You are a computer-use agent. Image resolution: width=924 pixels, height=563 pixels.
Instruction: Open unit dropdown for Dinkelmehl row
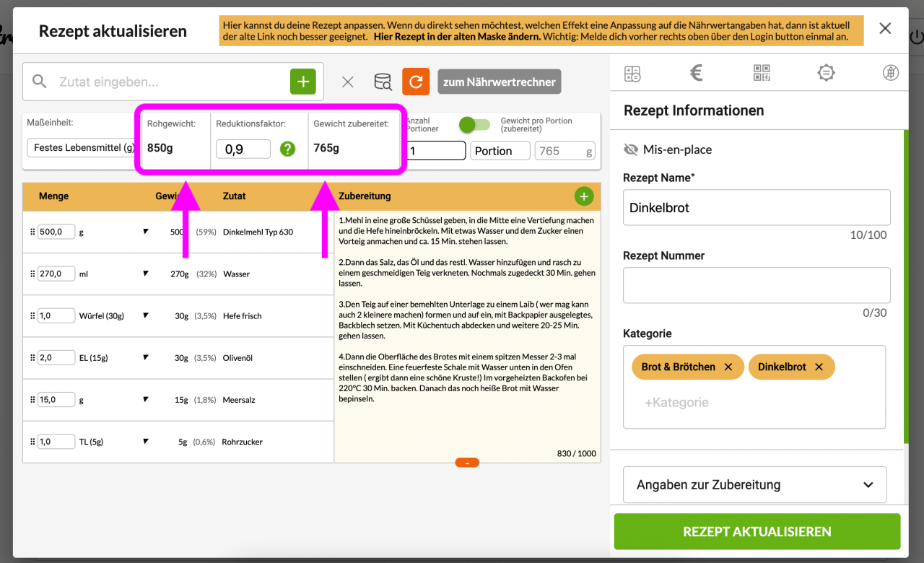tap(146, 232)
